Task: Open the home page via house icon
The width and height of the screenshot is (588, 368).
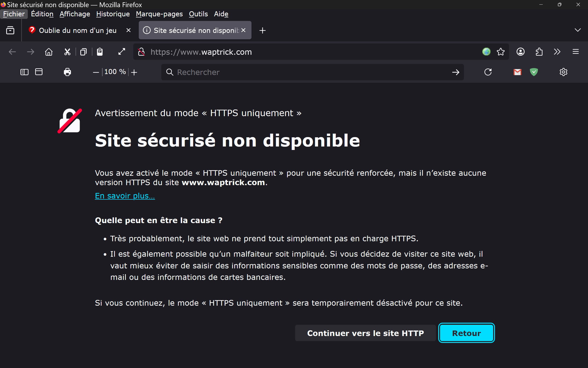Action: [49, 52]
